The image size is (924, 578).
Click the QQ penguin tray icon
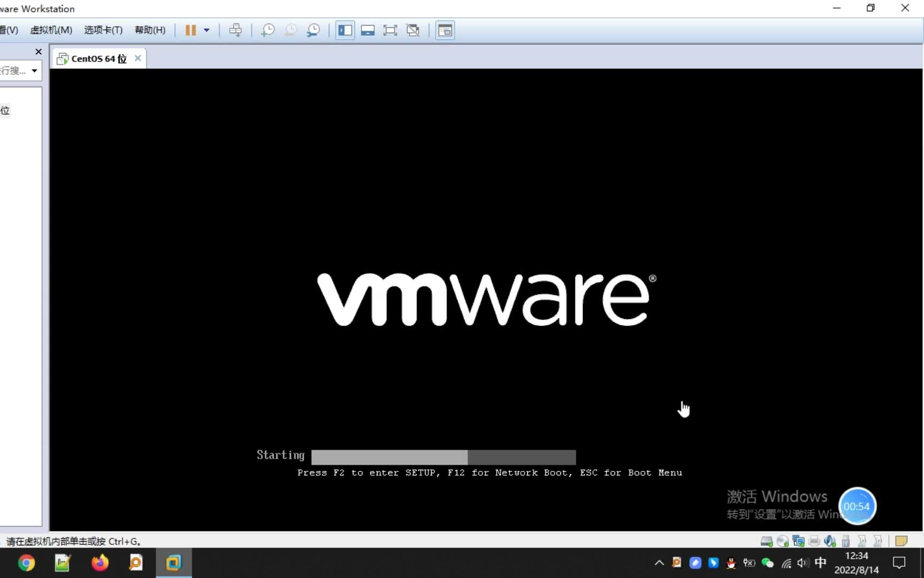tap(731, 562)
